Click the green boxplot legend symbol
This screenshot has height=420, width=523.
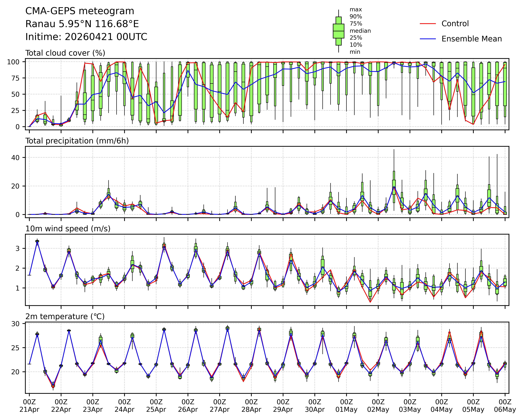pos(338,31)
